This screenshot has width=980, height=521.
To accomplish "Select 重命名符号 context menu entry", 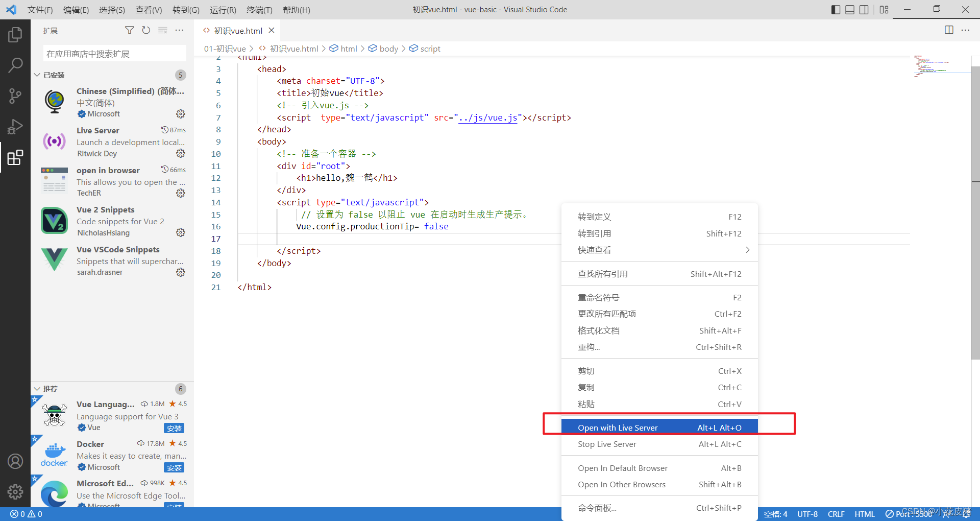I will click(x=659, y=297).
